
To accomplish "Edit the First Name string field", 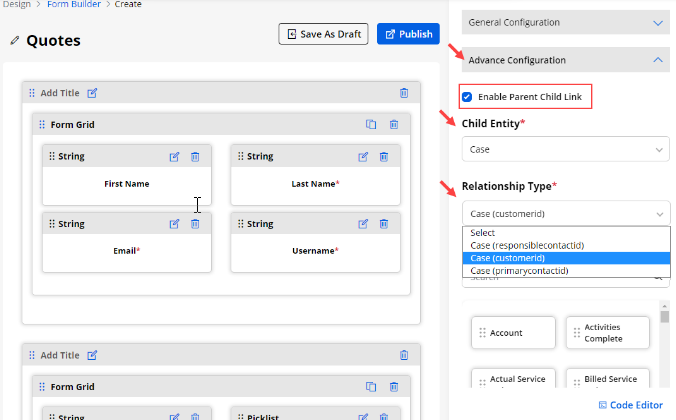I will pos(174,156).
